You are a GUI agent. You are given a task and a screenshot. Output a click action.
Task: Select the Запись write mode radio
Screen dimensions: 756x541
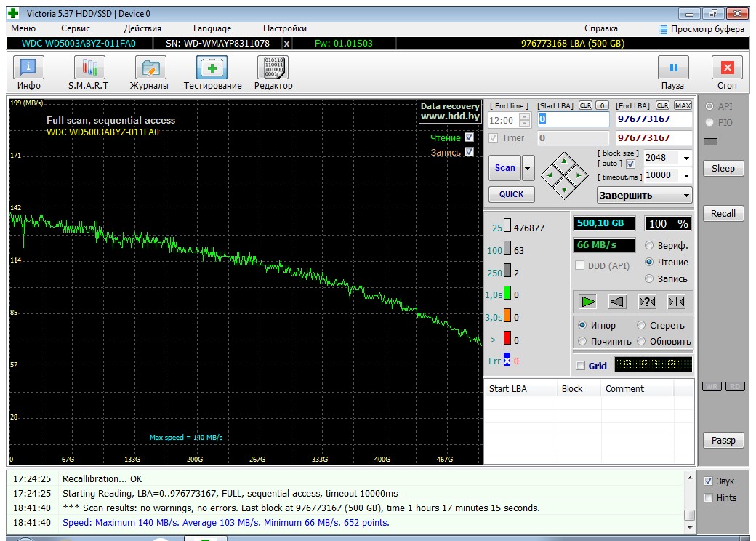tap(649, 278)
